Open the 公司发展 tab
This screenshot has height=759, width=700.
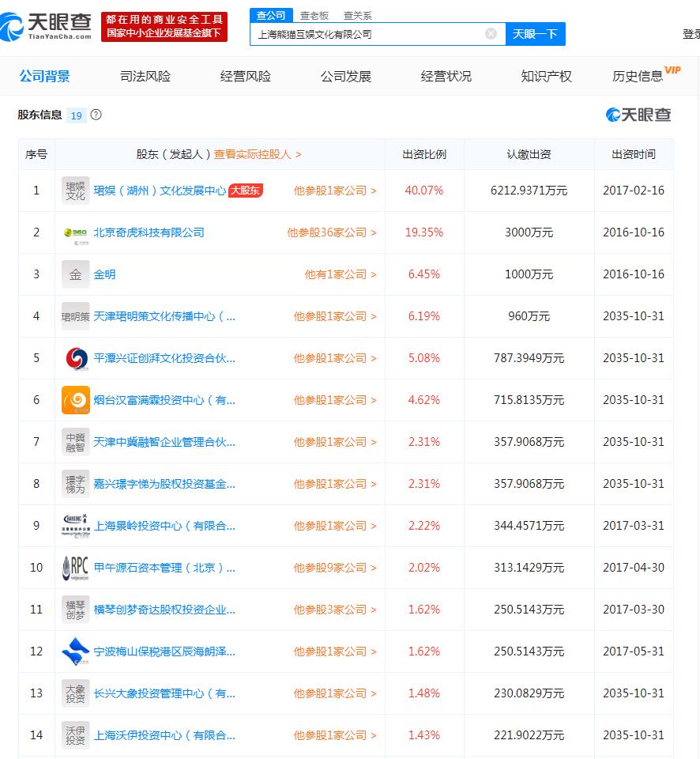tap(345, 76)
